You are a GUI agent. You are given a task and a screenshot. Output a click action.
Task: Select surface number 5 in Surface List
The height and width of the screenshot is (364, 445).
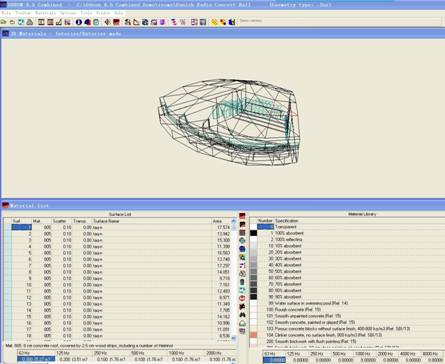22,253
